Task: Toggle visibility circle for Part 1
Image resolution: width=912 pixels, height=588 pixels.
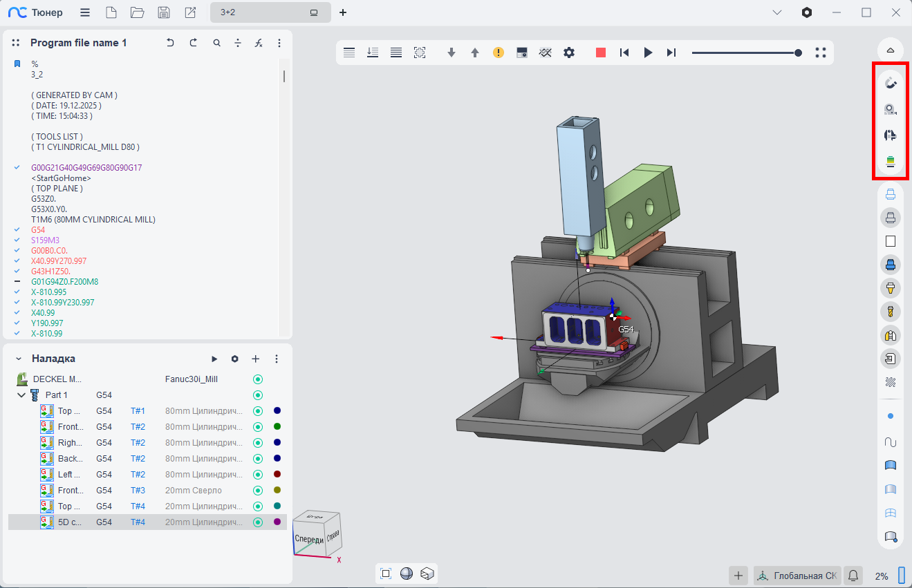Action: tap(258, 395)
